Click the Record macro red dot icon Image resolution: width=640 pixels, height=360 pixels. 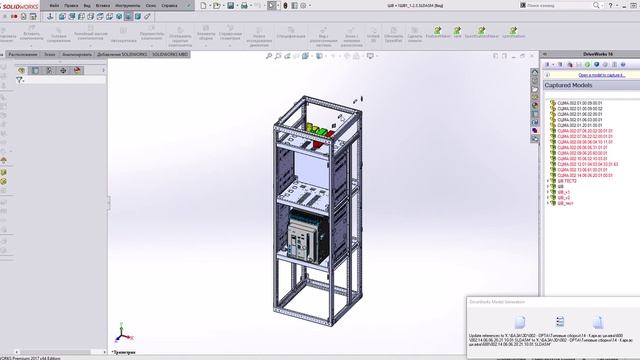click(x=14, y=17)
